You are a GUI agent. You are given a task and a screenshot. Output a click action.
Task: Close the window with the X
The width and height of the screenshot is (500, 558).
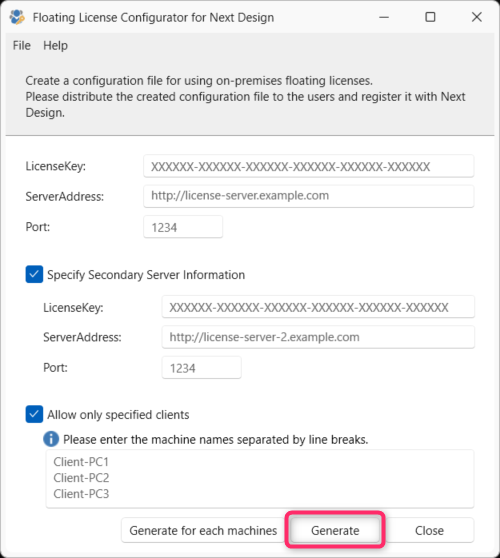pos(477,17)
